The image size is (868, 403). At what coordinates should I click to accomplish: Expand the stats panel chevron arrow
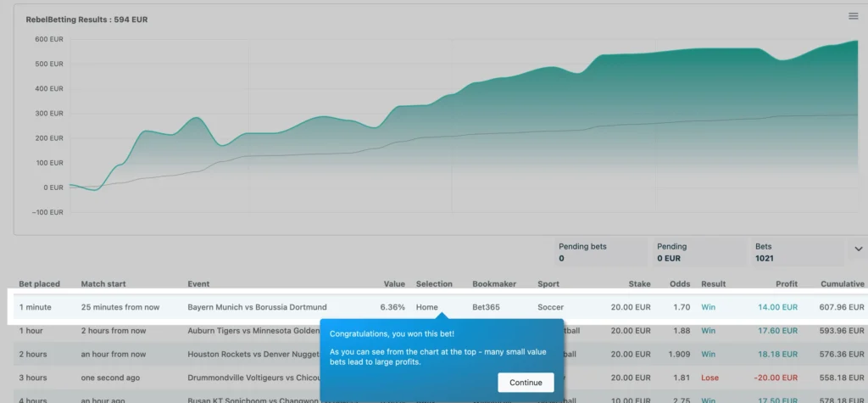(x=859, y=249)
